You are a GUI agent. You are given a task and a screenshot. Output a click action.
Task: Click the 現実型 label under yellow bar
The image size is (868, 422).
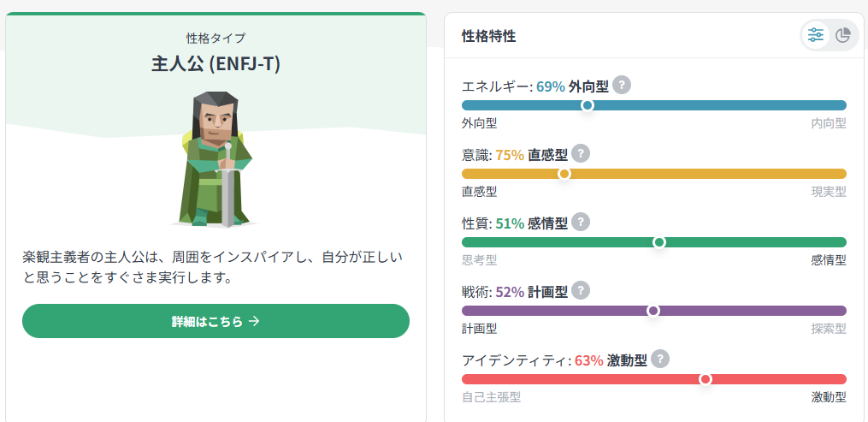tap(829, 192)
